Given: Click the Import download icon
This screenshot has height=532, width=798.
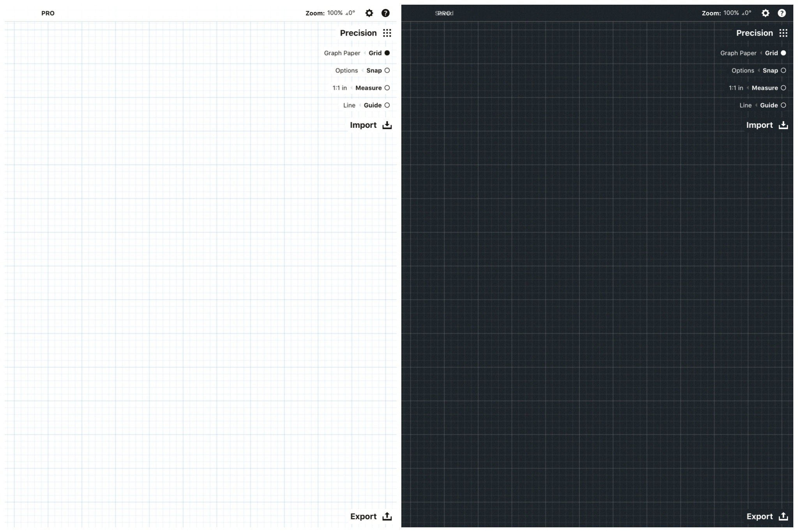Looking at the screenshot, I should [387, 125].
